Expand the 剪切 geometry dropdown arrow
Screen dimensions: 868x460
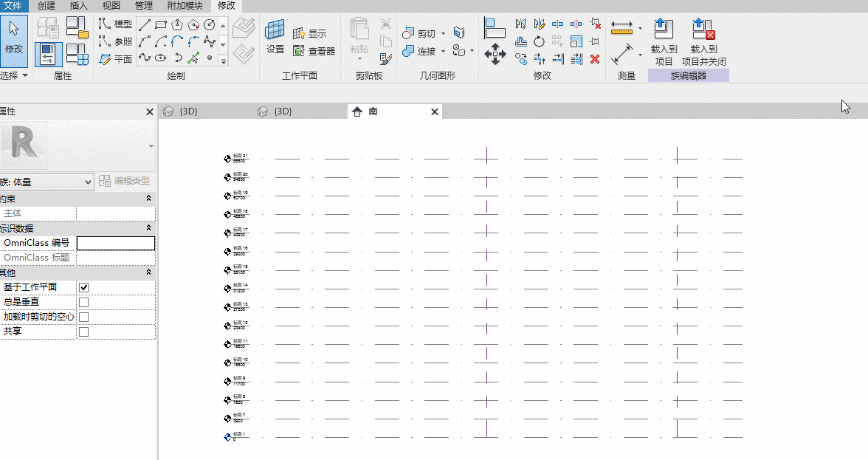(x=444, y=34)
